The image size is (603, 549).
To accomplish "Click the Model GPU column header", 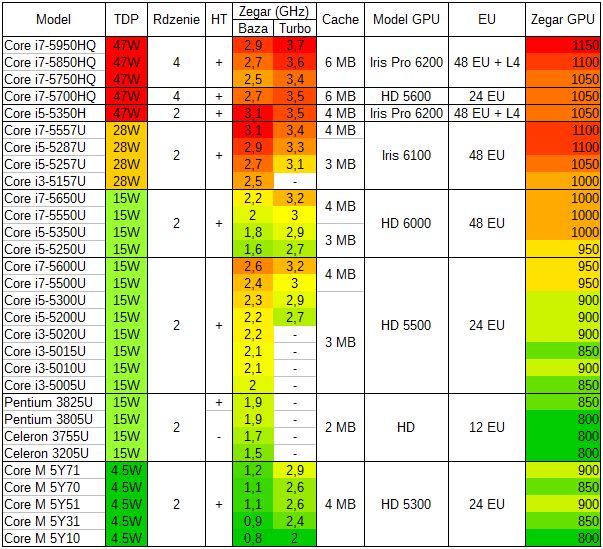I will 406,20.
